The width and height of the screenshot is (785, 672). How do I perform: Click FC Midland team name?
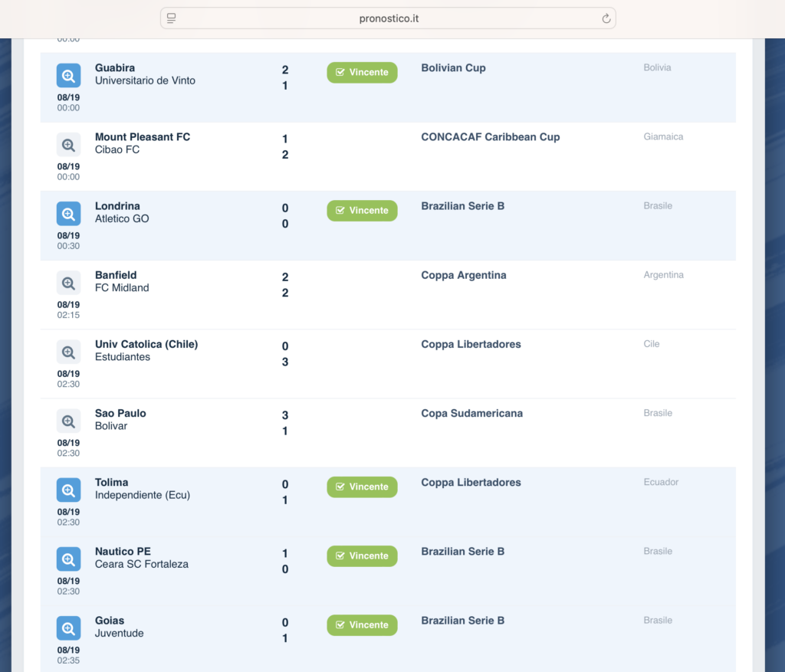[122, 287]
